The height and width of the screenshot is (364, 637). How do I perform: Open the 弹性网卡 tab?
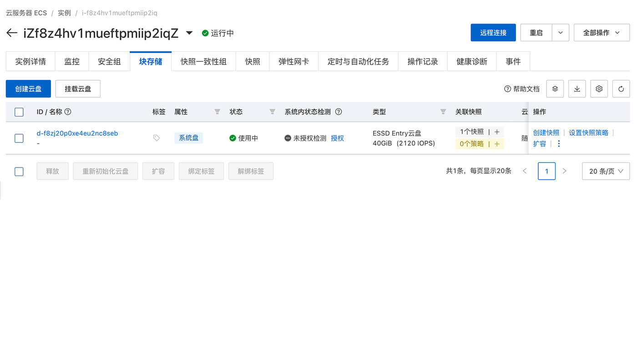293,61
